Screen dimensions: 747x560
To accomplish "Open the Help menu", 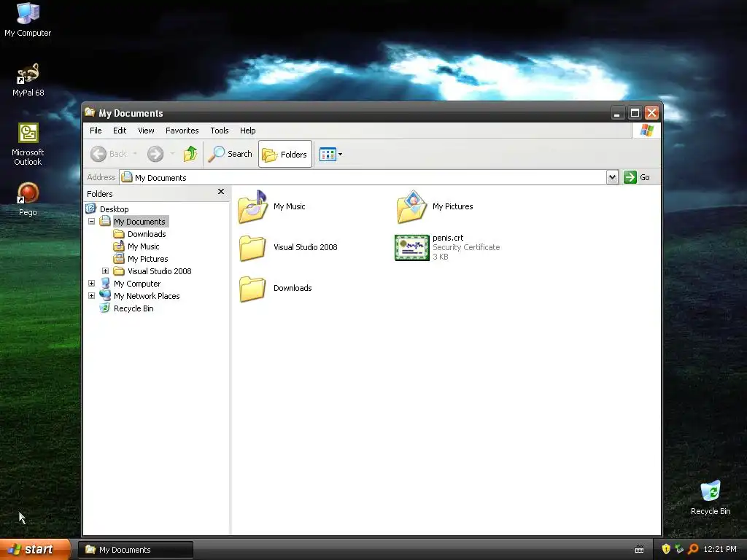I will click(x=248, y=131).
